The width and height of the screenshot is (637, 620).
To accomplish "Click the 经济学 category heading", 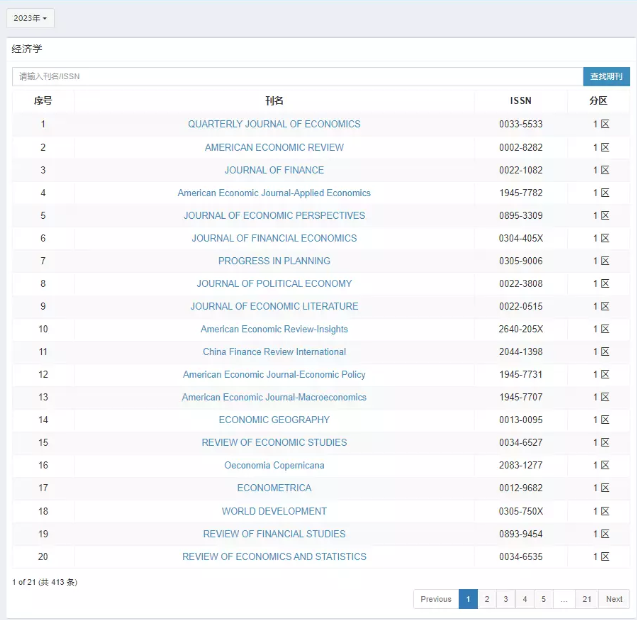I will (x=27, y=49).
